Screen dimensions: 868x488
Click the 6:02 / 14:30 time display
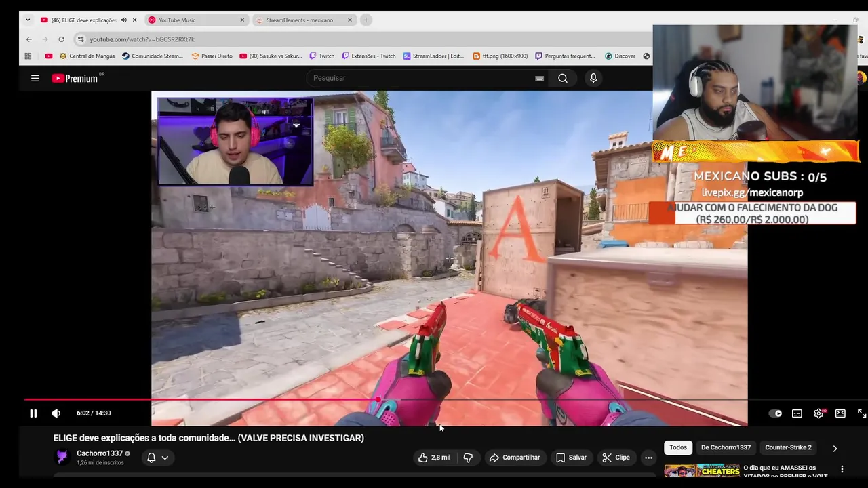[94, 413]
